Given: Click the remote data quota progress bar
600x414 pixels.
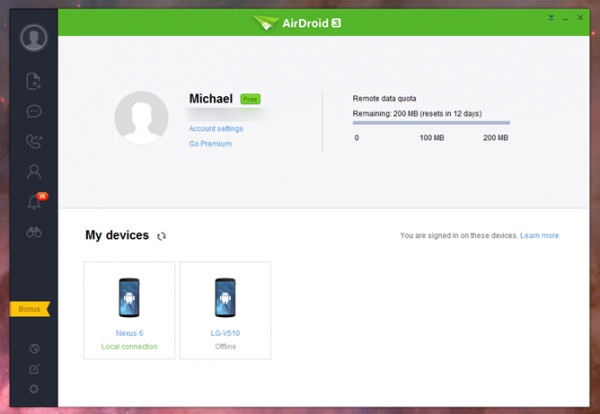Looking at the screenshot, I should coord(431,123).
